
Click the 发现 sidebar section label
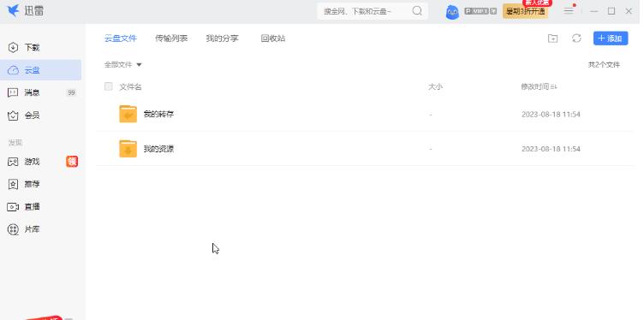(x=15, y=143)
